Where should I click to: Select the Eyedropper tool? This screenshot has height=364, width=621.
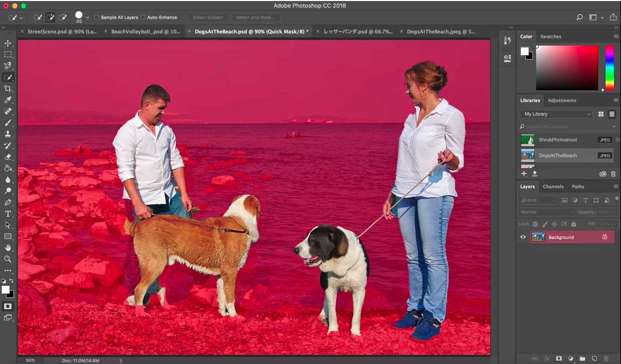point(8,100)
